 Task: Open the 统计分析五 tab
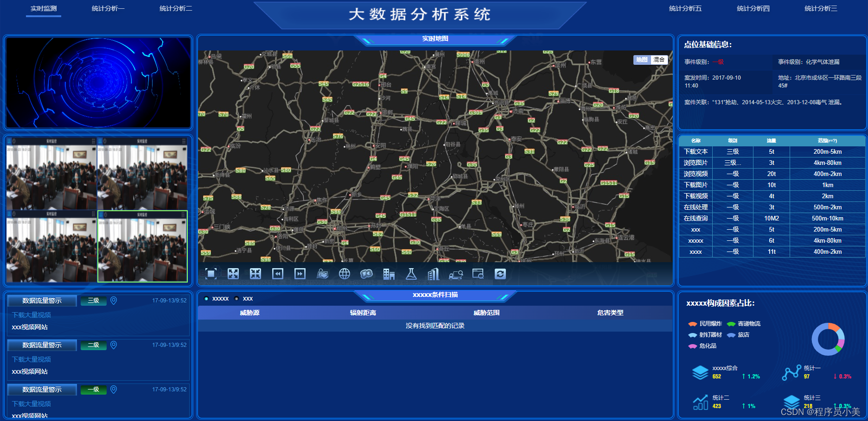(685, 8)
